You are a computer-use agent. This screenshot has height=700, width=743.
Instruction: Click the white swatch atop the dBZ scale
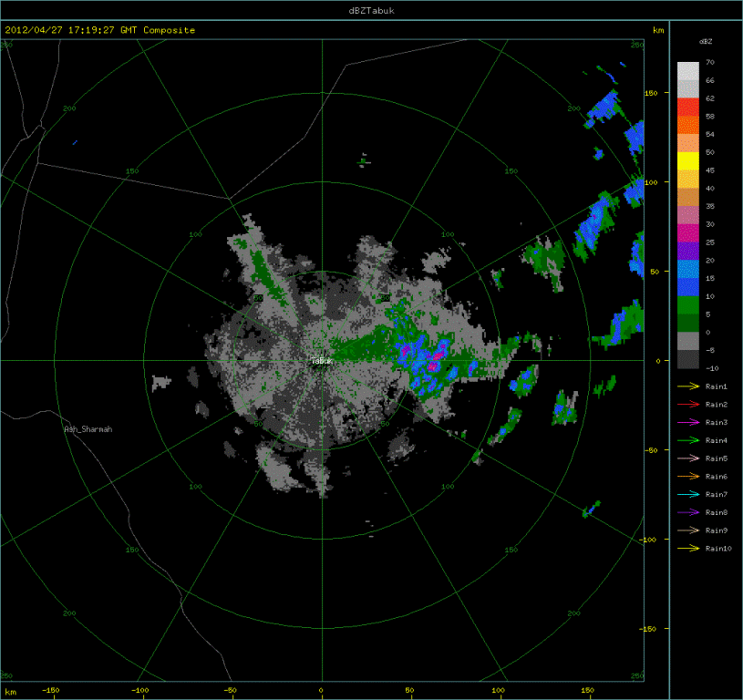688,71
